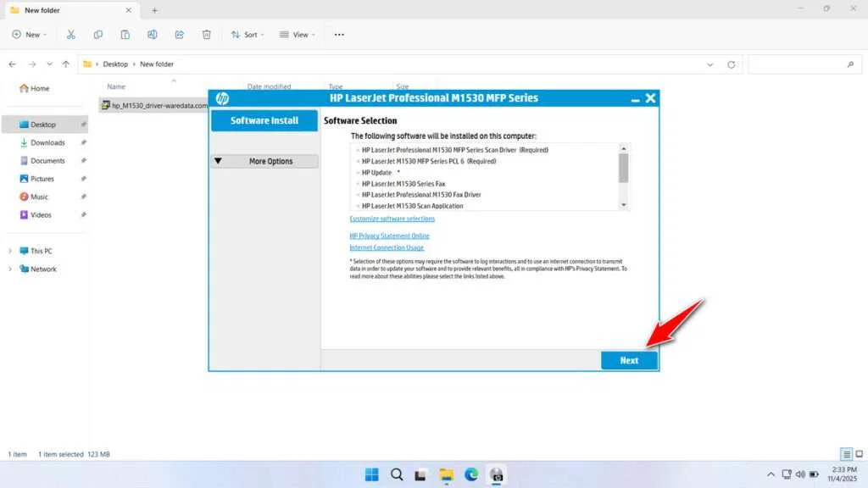Viewport: 868px width, 488px height.
Task: Click the Search icon on taskbar
Action: [x=397, y=474]
